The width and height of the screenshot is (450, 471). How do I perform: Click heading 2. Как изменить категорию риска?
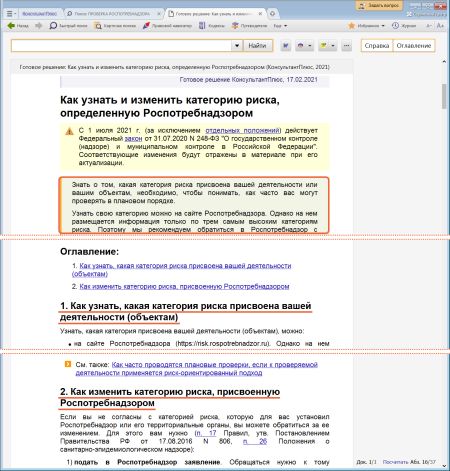coord(170,397)
